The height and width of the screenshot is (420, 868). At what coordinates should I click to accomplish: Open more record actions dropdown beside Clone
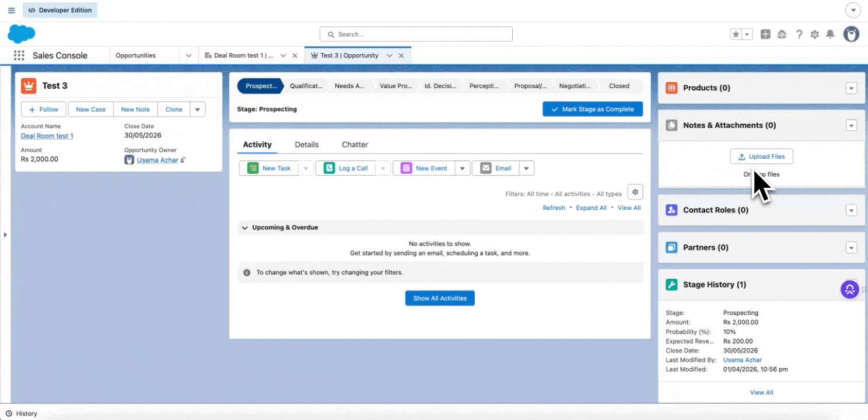[x=198, y=109]
